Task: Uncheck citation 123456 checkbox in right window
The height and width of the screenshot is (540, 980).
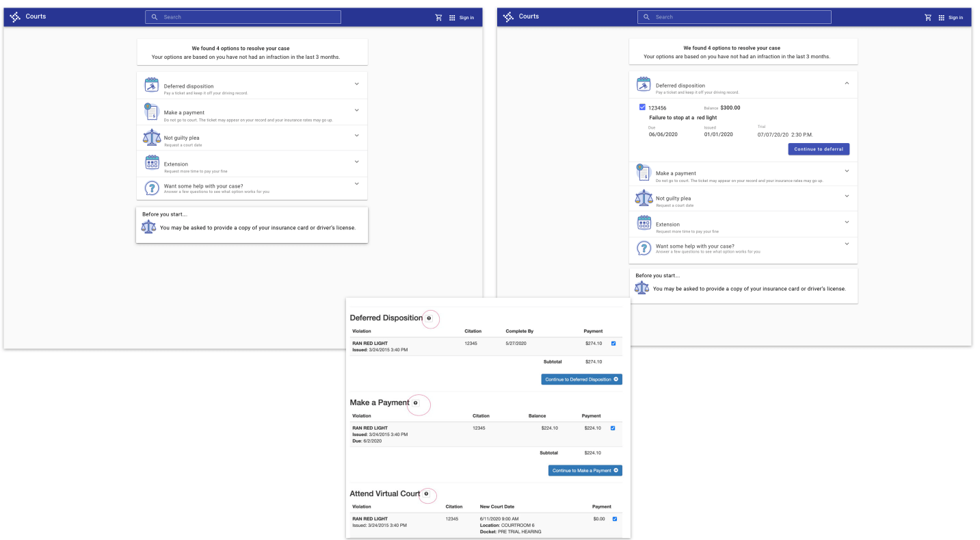Action: click(x=642, y=107)
